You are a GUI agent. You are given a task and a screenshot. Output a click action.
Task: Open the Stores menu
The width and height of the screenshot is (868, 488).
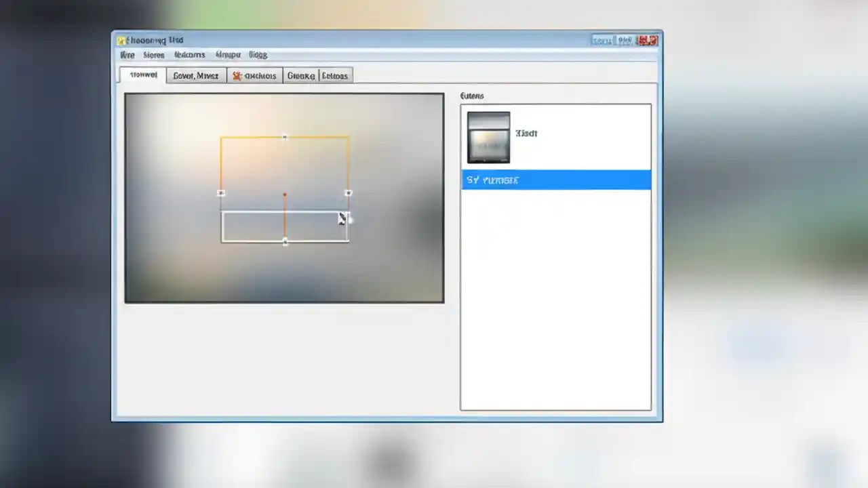153,55
